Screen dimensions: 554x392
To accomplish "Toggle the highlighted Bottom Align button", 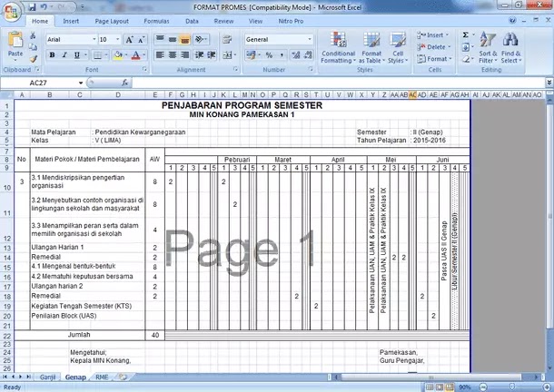I will tap(184, 39).
